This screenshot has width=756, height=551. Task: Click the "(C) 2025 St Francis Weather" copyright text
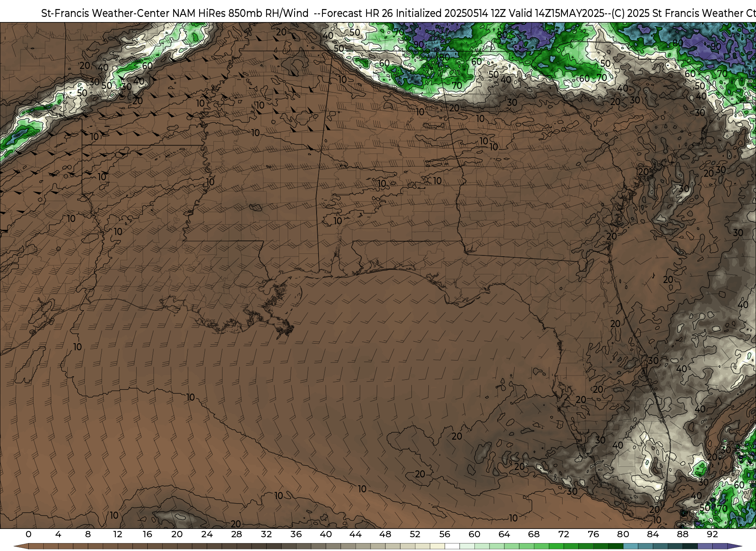point(677,13)
